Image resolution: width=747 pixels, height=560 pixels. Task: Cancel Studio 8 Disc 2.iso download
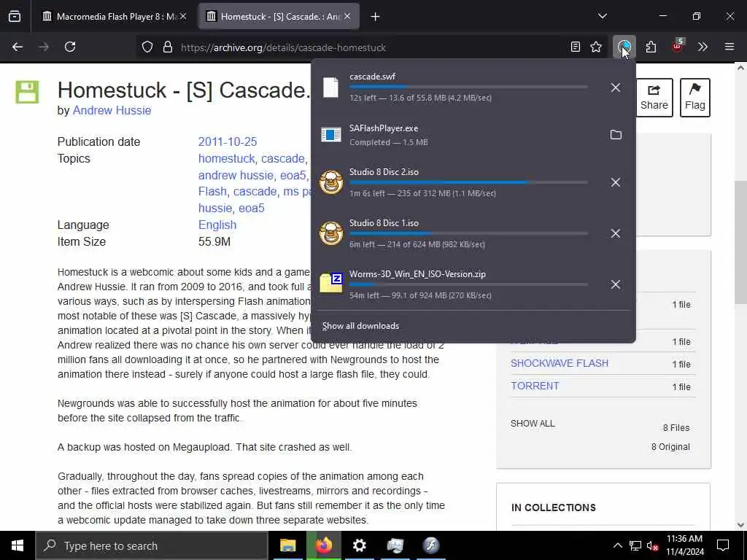616,182
